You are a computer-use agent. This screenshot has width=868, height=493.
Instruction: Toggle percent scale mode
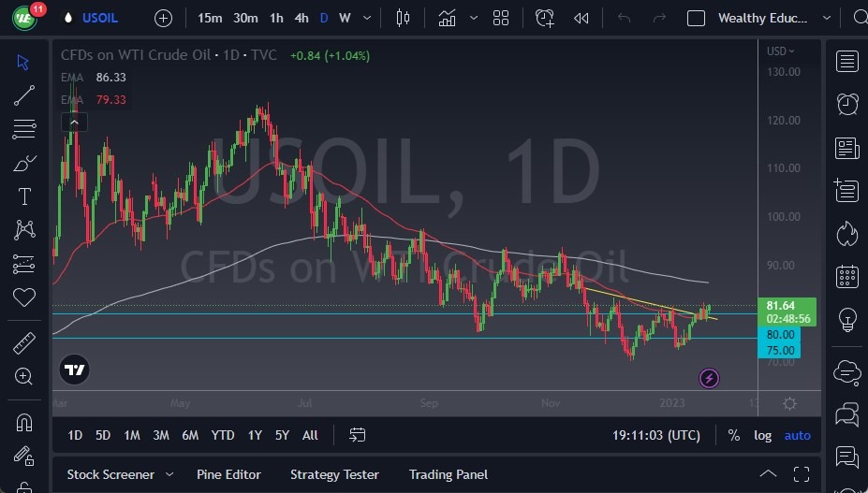pos(733,435)
